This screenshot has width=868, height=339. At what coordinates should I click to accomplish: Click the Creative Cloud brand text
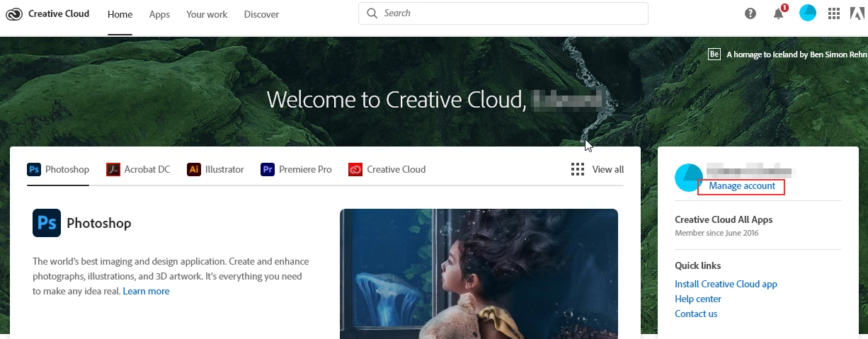click(59, 13)
